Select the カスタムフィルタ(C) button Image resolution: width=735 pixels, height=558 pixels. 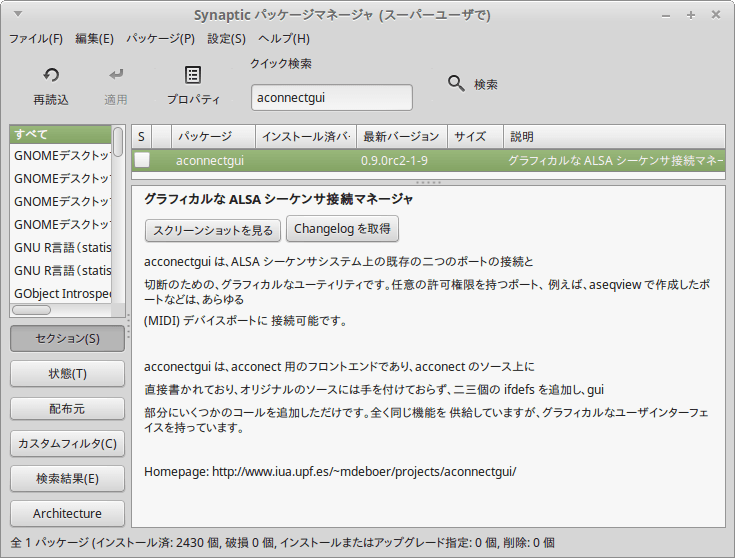(68, 444)
